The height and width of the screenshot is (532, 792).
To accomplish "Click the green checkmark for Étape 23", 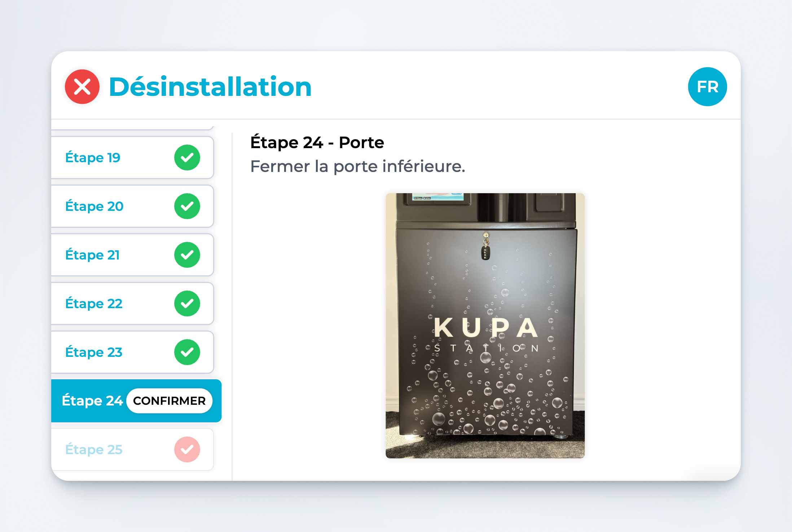I will pyautogui.click(x=187, y=352).
